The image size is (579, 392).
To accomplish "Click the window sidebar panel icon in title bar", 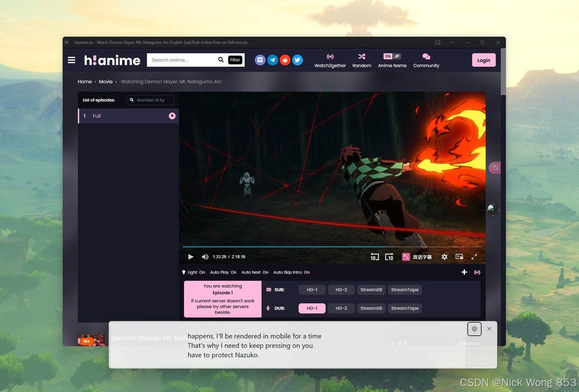I will click(x=437, y=42).
